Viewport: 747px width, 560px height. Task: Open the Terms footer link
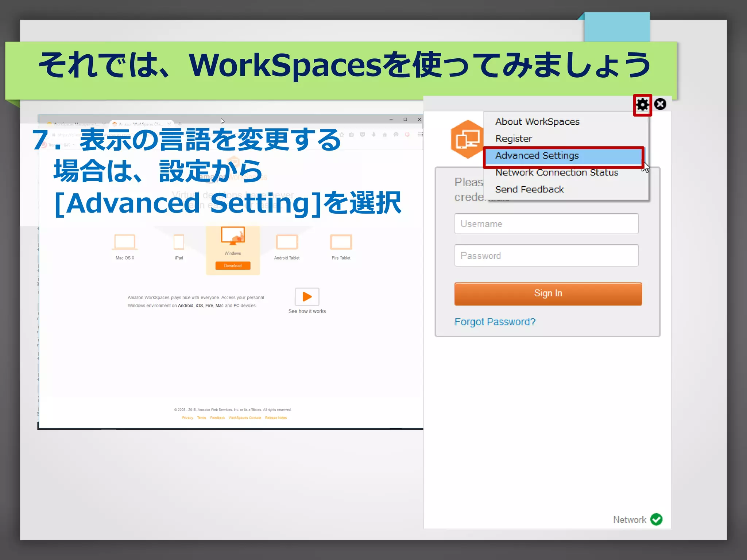(x=202, y=418)
